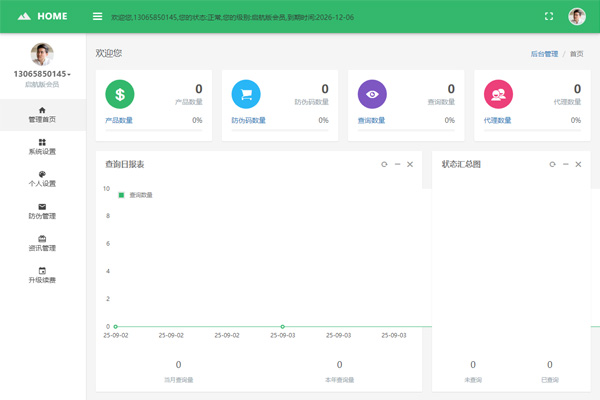Click the 启航版会员 membership label
Image resolution: width=600 pixels, height=400 pixels.
[x=42, y=84]
